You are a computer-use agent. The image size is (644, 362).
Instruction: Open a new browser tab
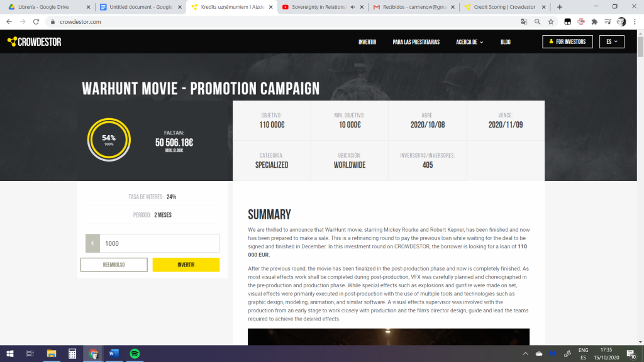pyautogui.click(x=559, y=7)
